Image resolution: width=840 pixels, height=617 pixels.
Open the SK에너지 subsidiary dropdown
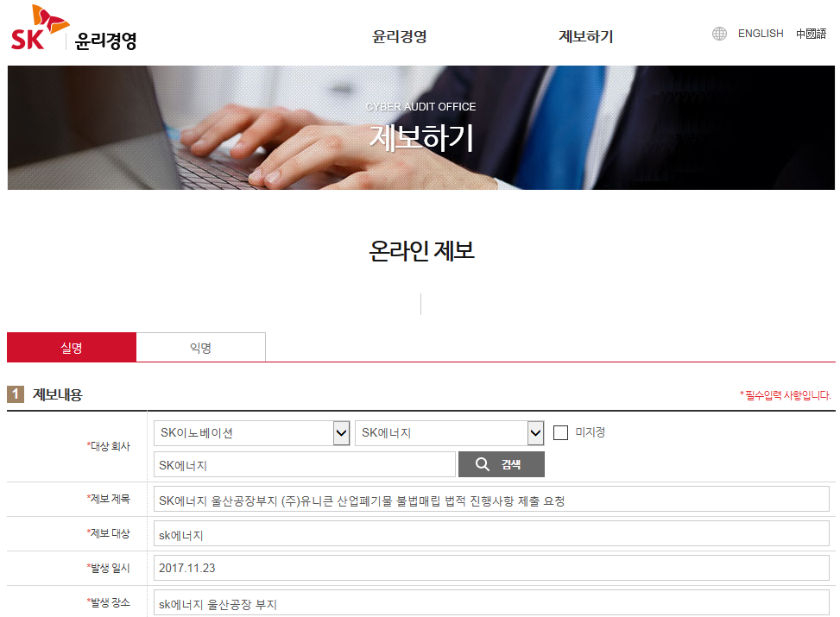(450, 432)
